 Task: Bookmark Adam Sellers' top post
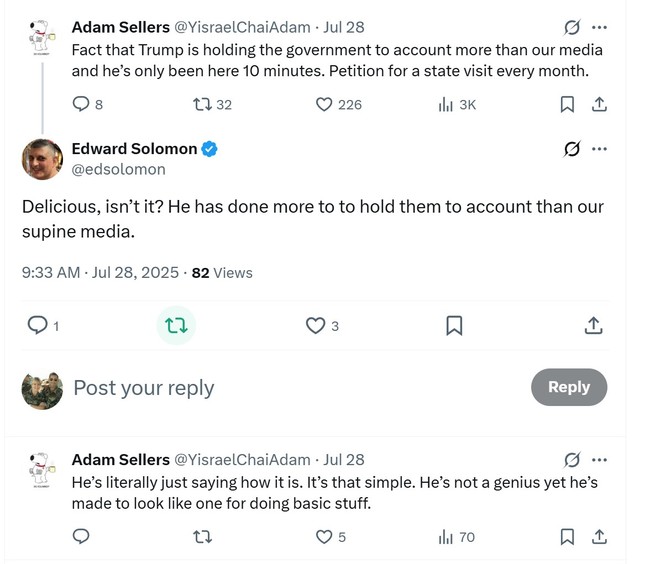567,104
